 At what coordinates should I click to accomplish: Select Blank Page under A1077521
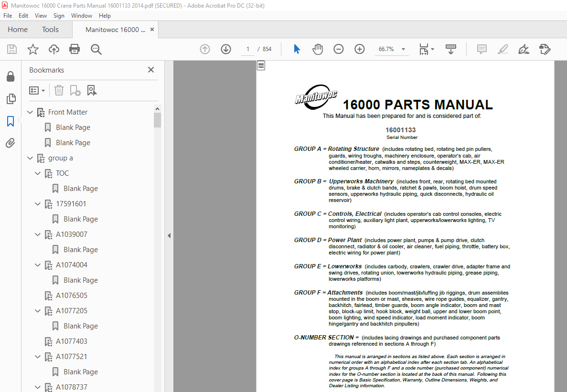(81, 372)
